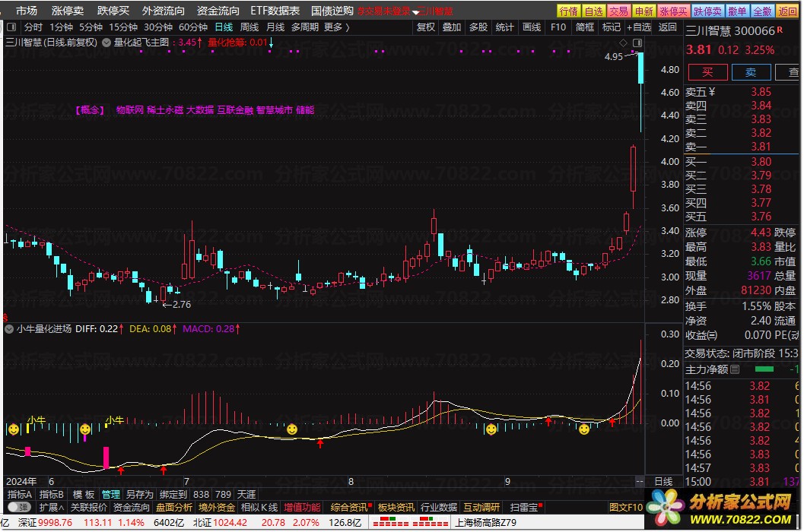804x532 pixels.
Task: Open 关联报价 tab
Action: click(89, 508)
